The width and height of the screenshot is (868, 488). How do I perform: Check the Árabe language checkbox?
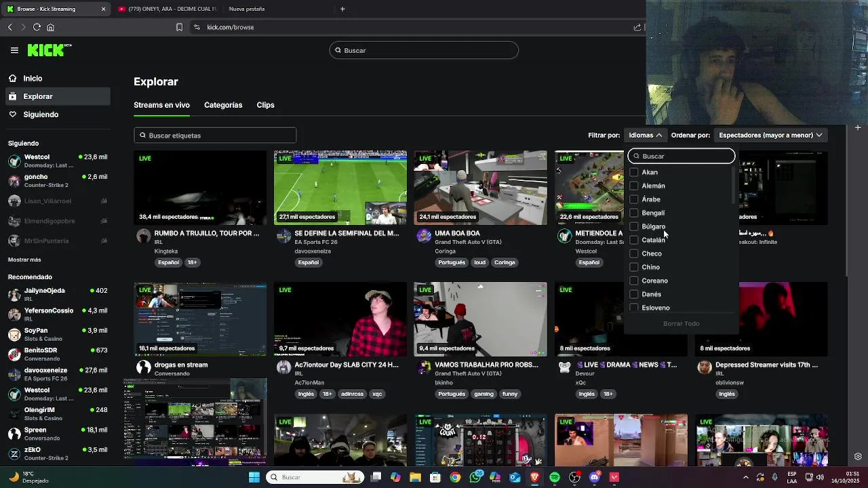coord(634,199)
